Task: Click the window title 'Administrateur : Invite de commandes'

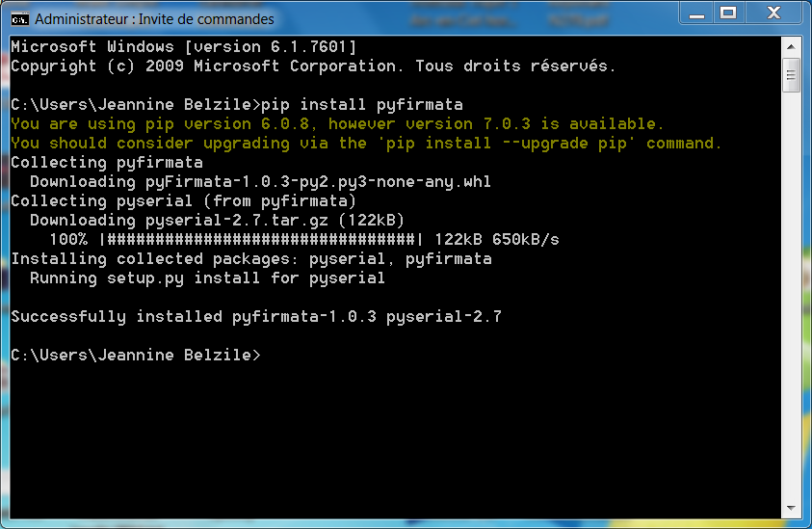Action: pyautogui.click(x=154, y=19)
